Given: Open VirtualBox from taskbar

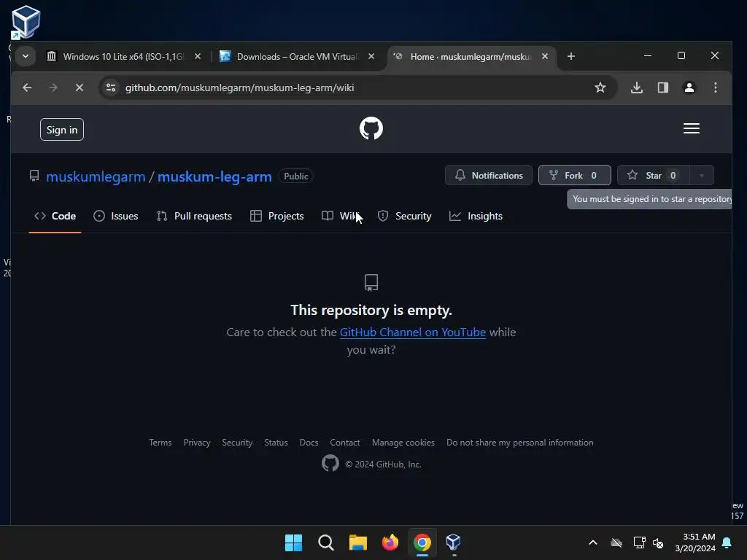Looking at the screenshot, I should (454, 542).
